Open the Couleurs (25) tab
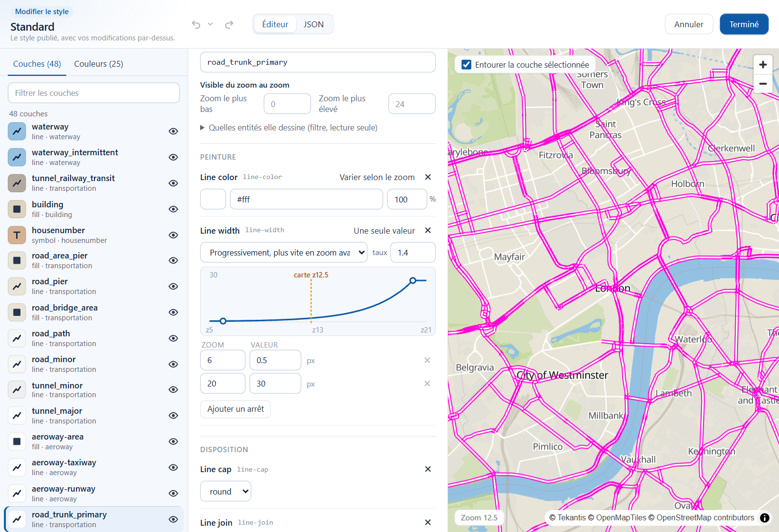Screen dimensions: 779x532 click(98, 64)
